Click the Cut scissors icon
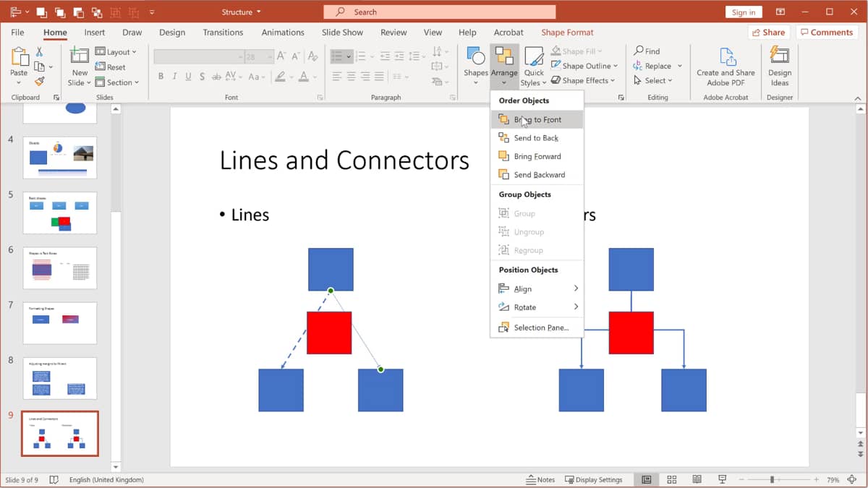This screenshot has width=868, height=488. tap(40, 52)
